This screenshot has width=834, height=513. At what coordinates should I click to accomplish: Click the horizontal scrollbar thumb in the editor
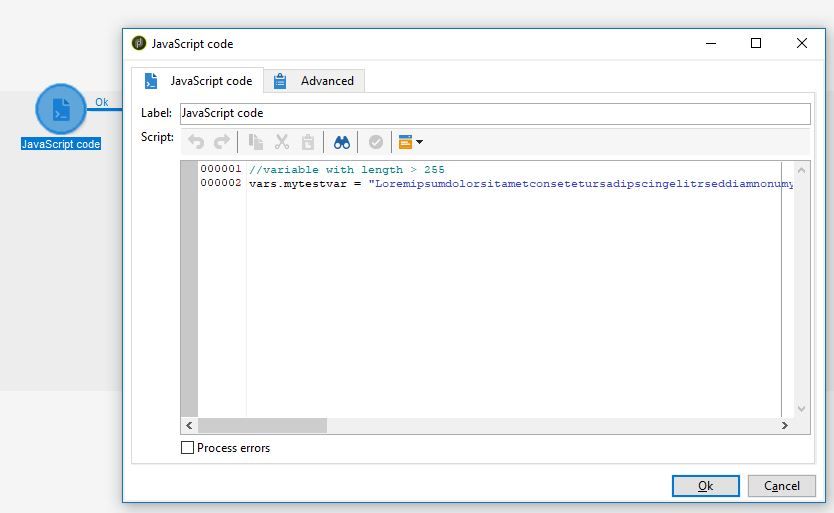[263, 426]
